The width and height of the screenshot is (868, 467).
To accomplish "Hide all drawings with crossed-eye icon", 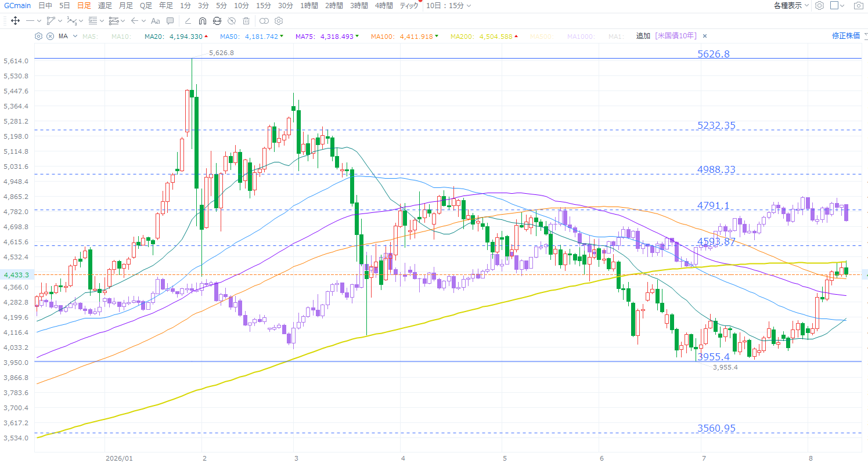I will [232, 21].
